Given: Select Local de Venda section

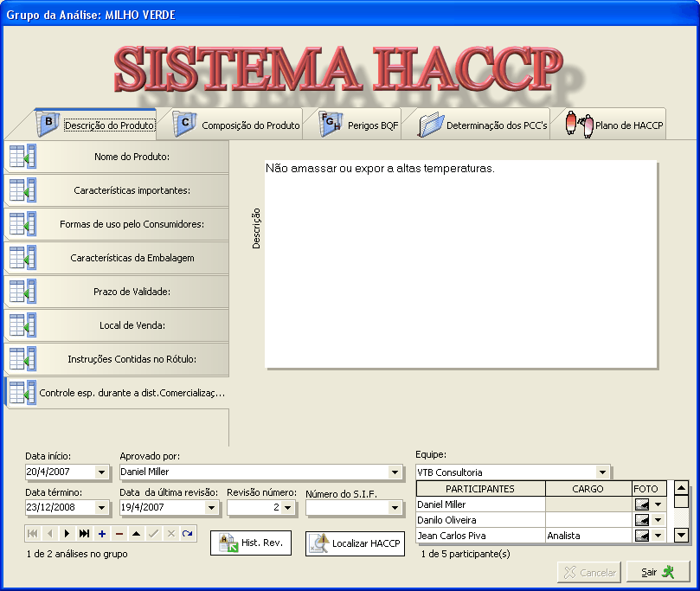Looking at the screenshot, I should click(x=117, y=325).
